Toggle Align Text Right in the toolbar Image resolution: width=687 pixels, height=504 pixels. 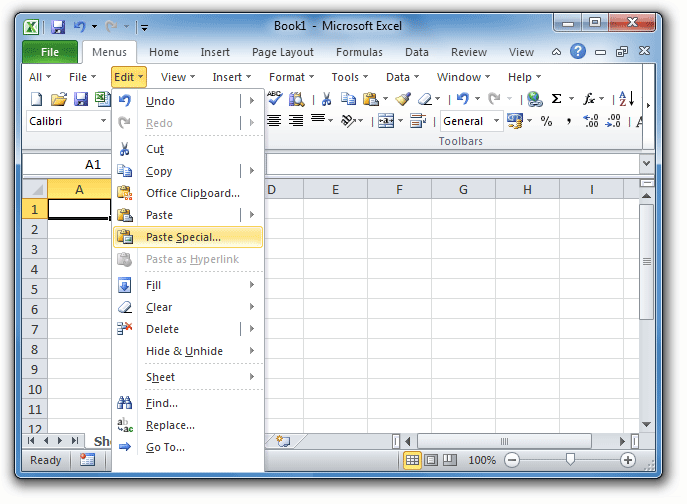(296, 121)
